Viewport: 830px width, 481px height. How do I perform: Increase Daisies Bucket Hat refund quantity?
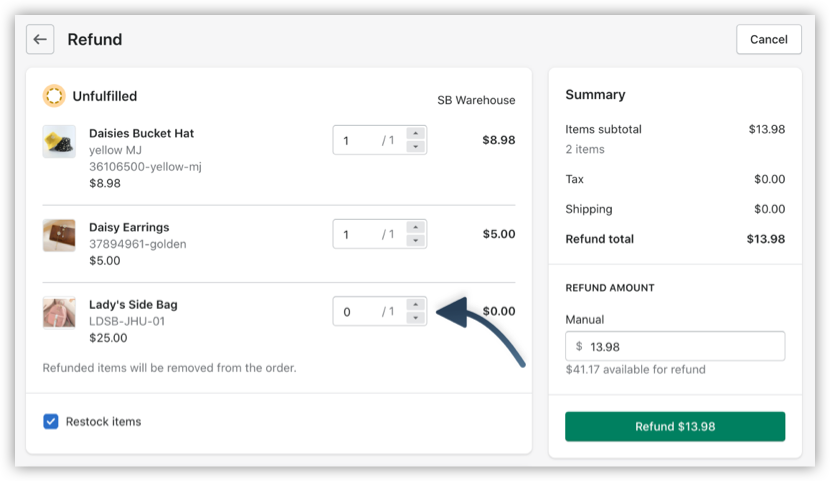pos(416,133)
